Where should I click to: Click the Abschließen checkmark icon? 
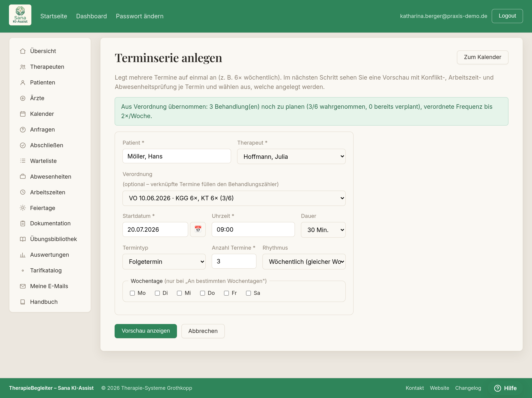tap(23, 145)
